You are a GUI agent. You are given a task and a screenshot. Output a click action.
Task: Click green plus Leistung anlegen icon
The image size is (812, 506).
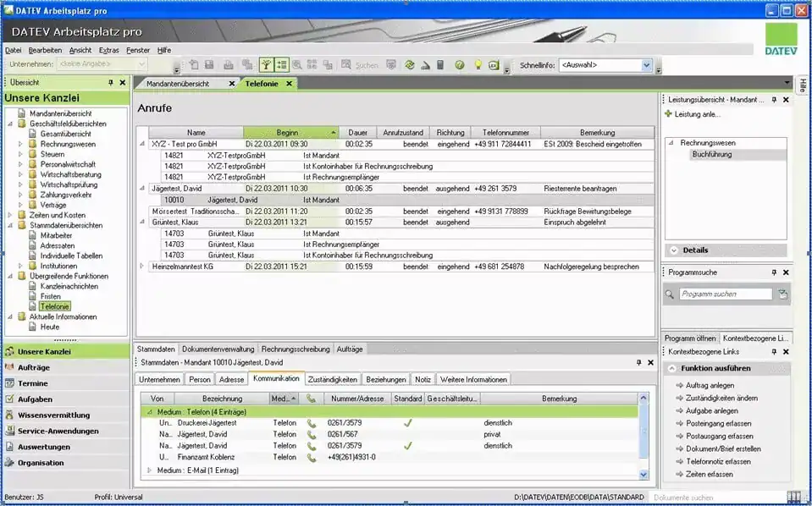(x=668, y=114)
